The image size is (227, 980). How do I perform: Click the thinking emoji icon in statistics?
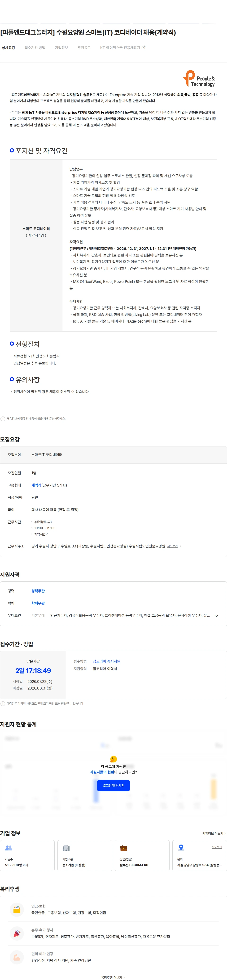point(113,759)
